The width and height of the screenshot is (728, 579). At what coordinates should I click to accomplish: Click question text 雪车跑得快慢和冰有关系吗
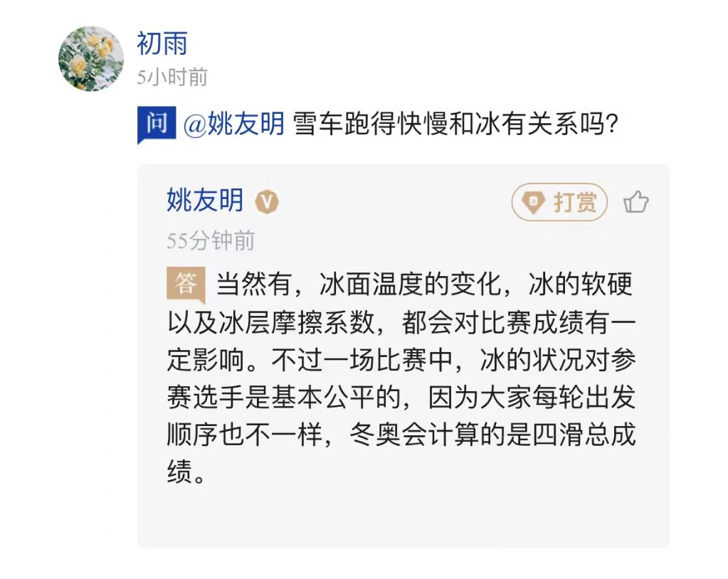(455, 124)
